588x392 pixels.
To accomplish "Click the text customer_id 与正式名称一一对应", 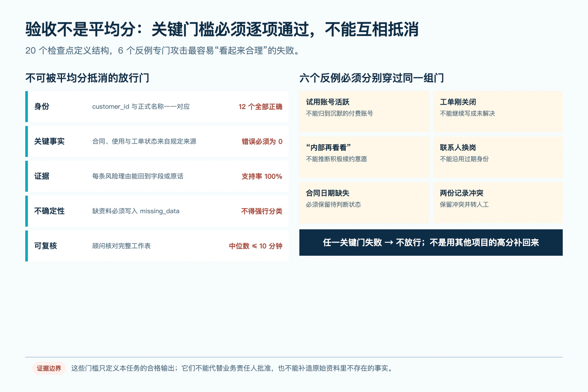I will [141, 106].
